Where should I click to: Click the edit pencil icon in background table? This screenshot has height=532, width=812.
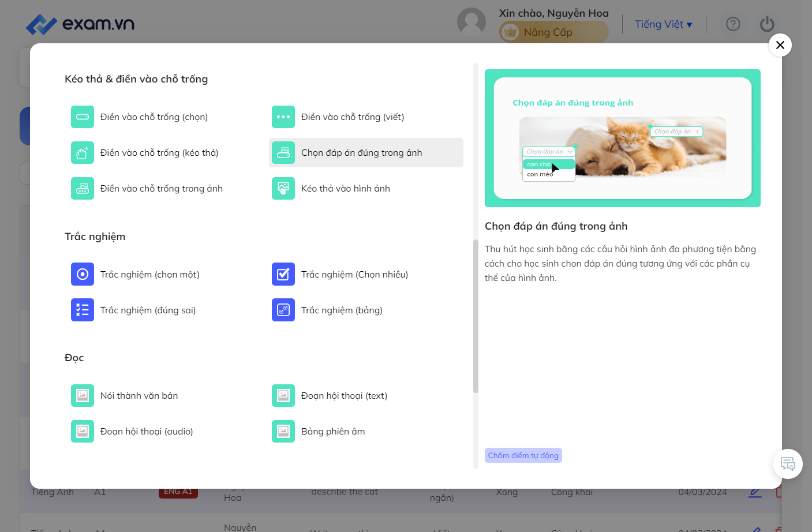coord(755,493)
